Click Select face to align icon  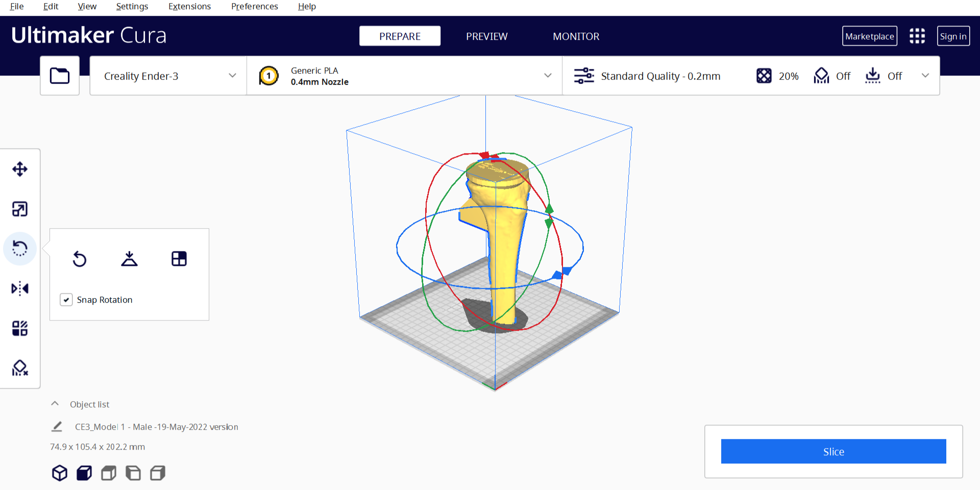[x=179, y=259]
